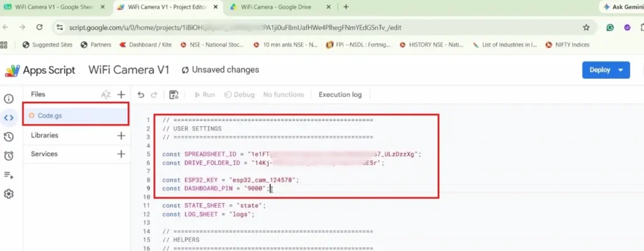This screenshot has width=644, height=251.
Task: Open the No functions selector
Action: [x=284, y=95]
